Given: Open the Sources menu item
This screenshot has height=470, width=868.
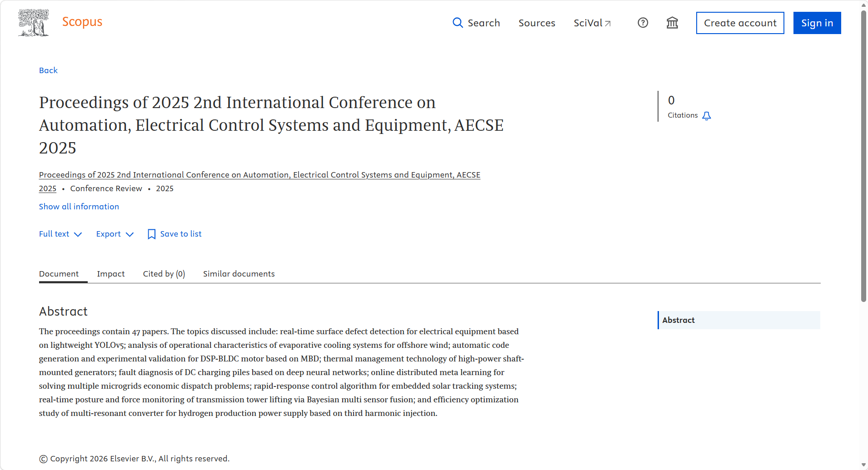Looking at the screenshot, I should [x=537, y=23].
